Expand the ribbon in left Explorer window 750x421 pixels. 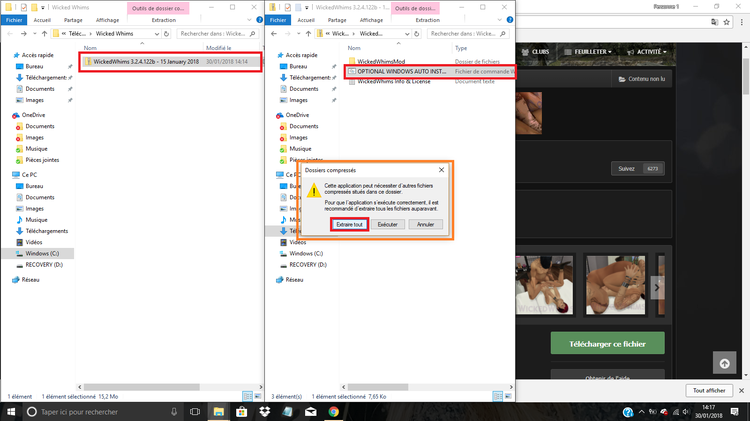coord(249,20)
